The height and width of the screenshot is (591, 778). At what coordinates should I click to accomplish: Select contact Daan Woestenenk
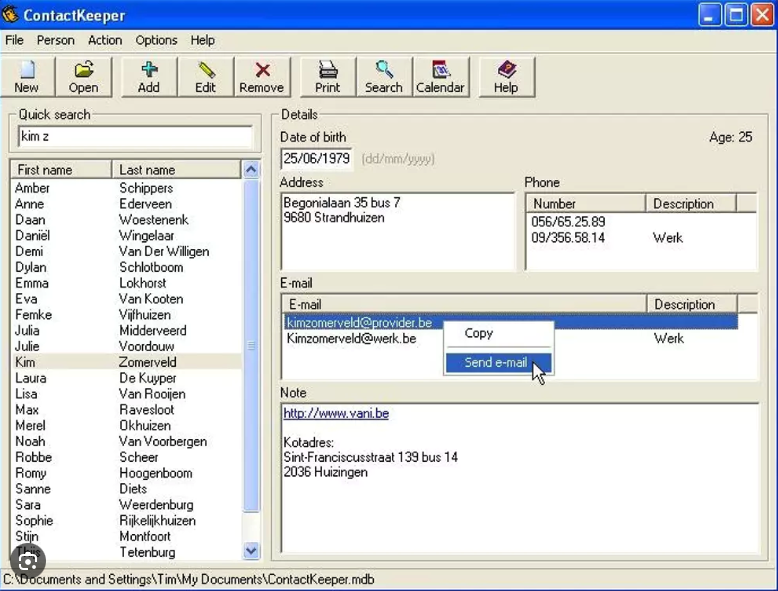[x=127, y=220]
